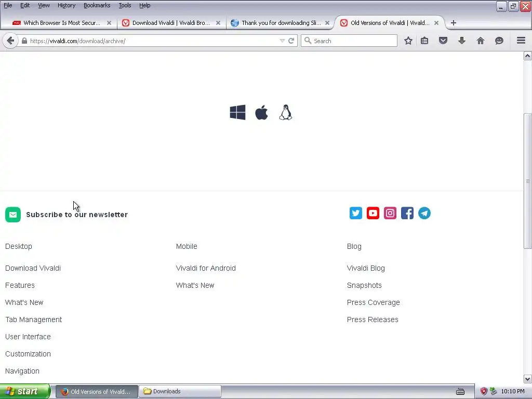Go back using the browser back arrow

click(10, 41)
